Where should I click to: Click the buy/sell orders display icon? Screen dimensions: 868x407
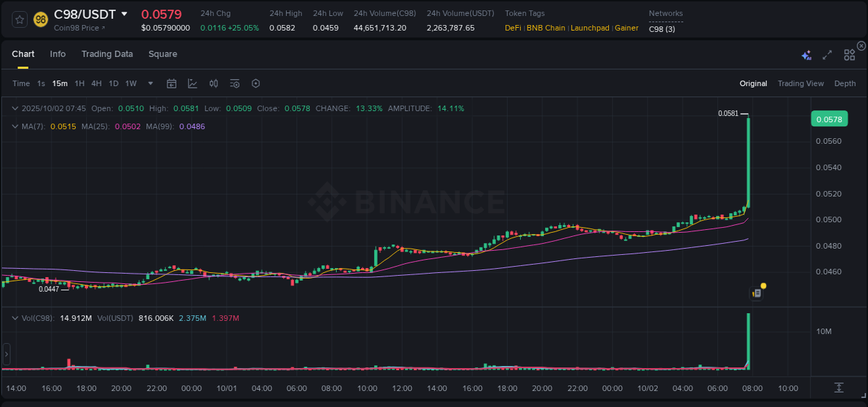[x=213, y=83]
